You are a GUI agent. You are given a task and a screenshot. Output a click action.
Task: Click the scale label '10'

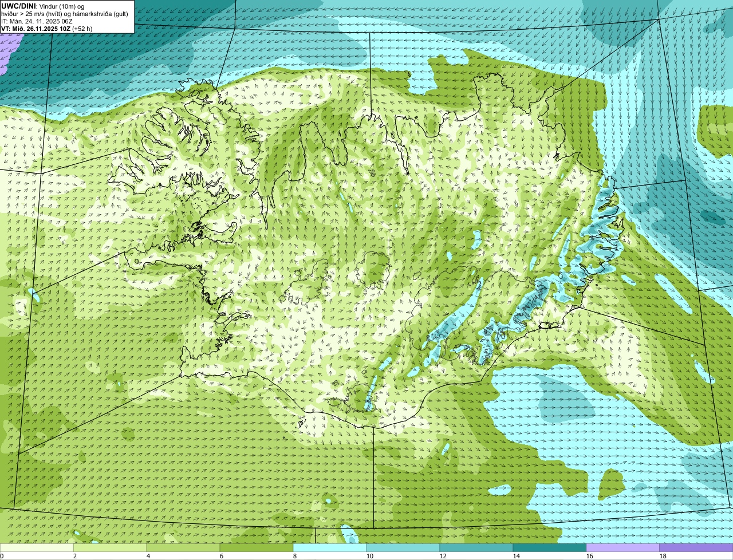370,556
